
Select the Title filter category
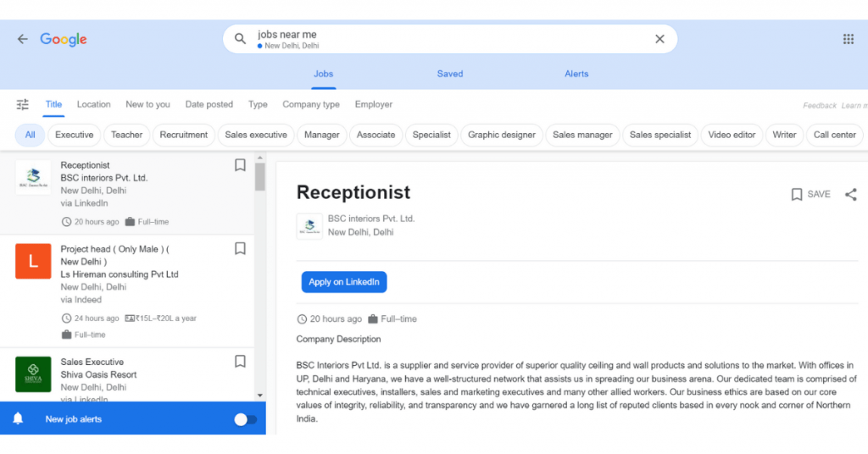tap(53, 104)
